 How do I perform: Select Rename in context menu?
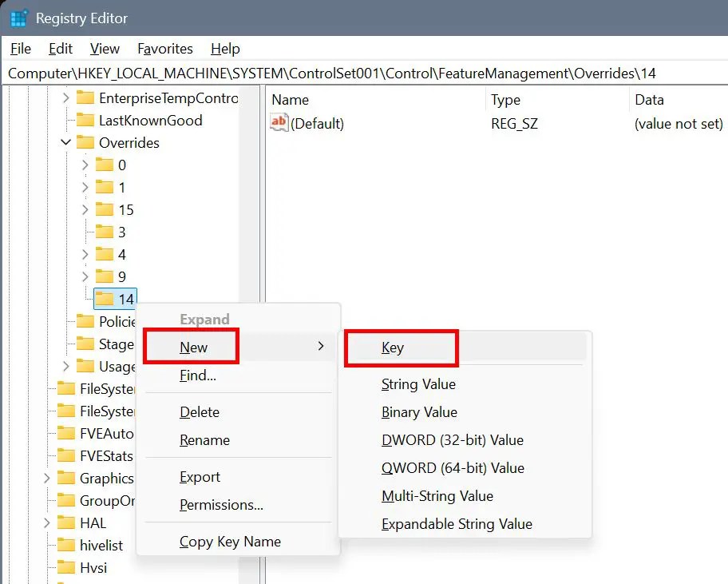click(x=238, y=440)
